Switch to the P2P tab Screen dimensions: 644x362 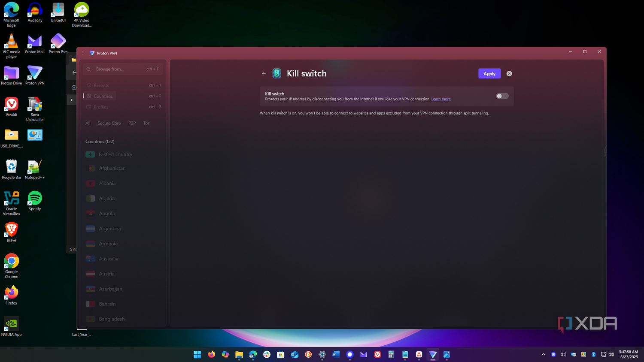coord(132,123)
